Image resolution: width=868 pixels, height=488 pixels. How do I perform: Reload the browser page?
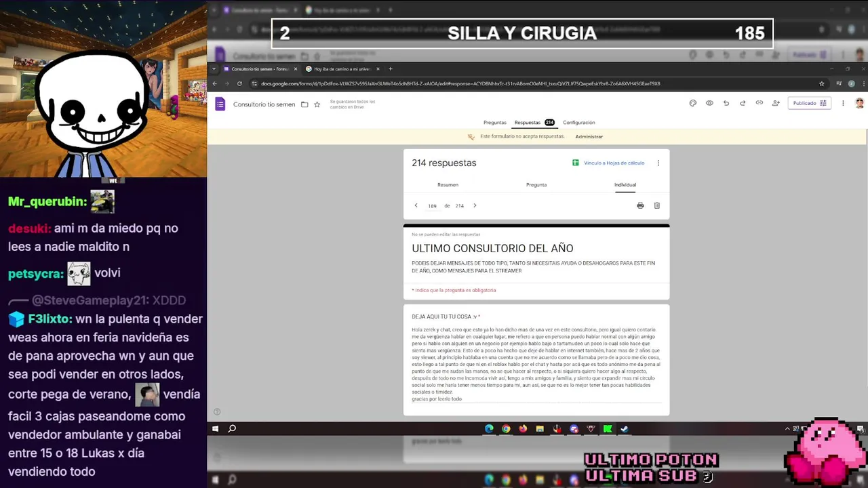(239, 83)
